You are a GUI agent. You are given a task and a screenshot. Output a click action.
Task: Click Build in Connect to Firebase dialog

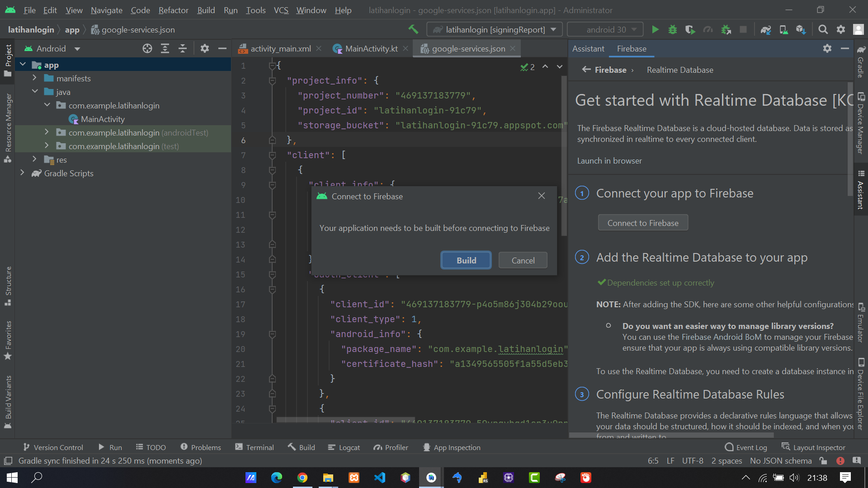(466, 260)
